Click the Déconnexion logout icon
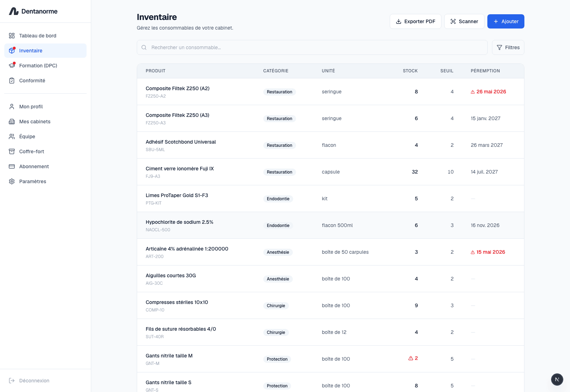 [12, 381]
